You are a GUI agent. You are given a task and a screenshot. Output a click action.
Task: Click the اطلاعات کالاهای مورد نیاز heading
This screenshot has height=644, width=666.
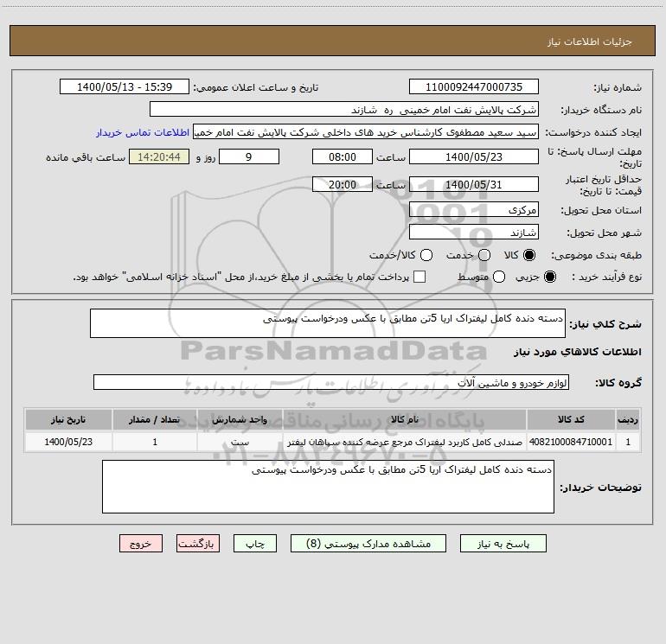pyautogui.click(x=578, y=352)
